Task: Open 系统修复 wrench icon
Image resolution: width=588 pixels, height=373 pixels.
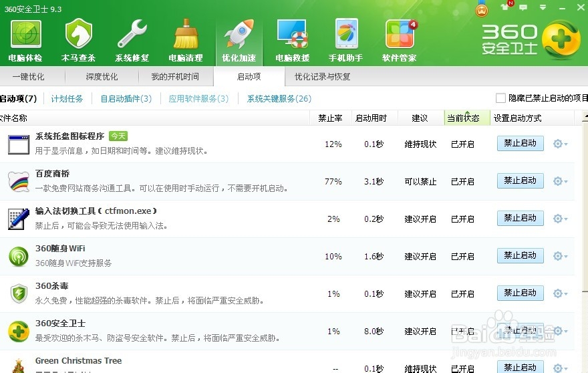Action: click(132, 41)
